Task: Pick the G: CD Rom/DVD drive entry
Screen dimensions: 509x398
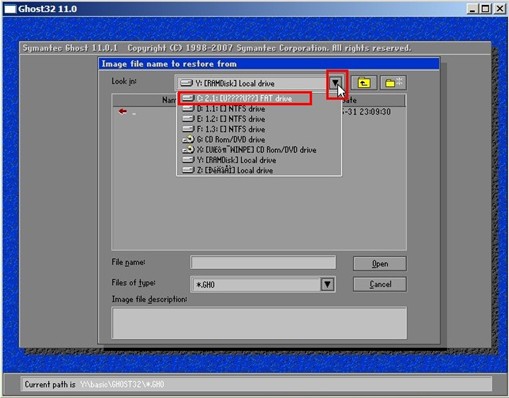Action: coord(259,139)
